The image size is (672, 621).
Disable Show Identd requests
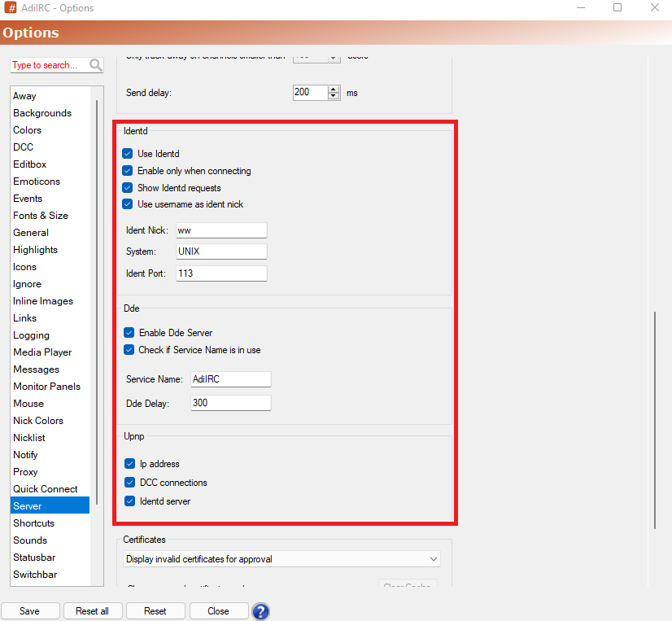click(x=127, y=188)
